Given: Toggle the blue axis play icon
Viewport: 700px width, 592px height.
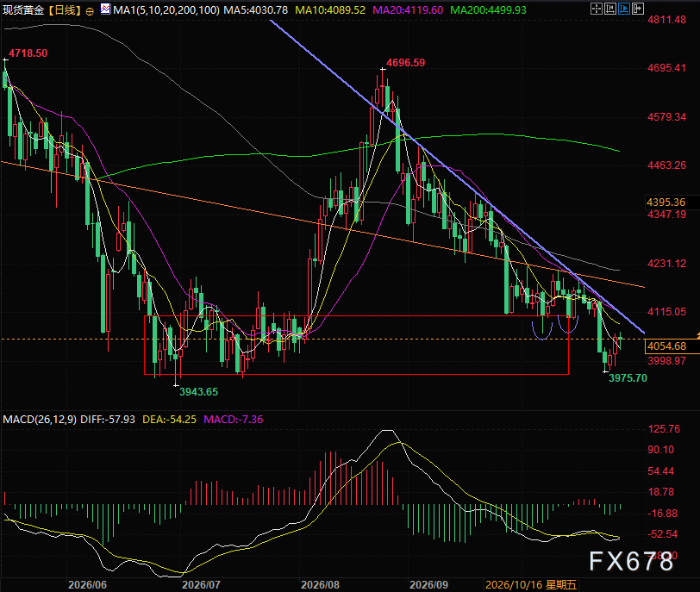Looking at the screenshot, I should (x=624, y=9).
